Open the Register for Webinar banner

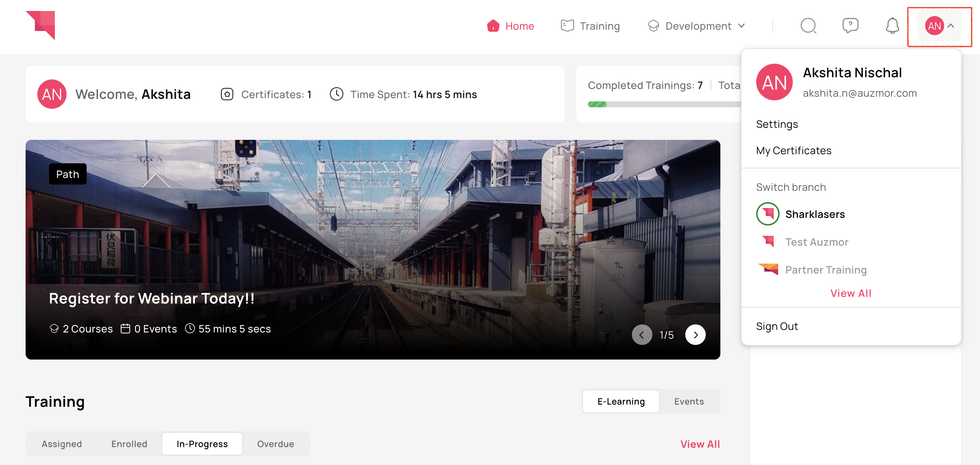click(x=151, y=298)
